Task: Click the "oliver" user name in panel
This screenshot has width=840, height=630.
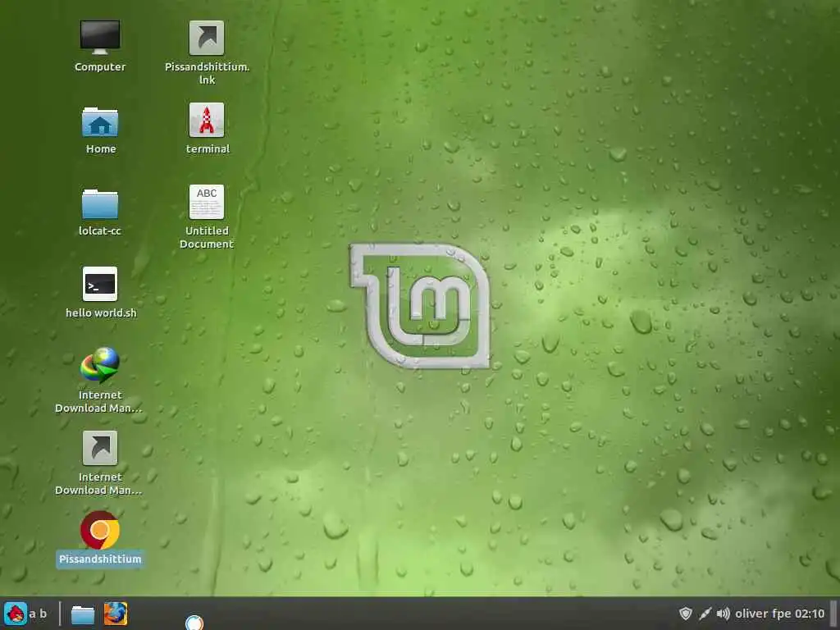Action: click(x=753, y=614)
